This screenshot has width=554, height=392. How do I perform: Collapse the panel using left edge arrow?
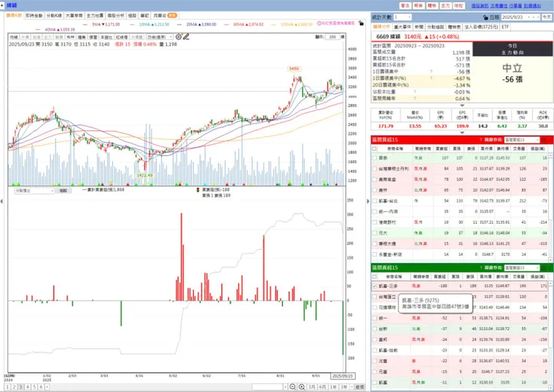coord(1,201)
